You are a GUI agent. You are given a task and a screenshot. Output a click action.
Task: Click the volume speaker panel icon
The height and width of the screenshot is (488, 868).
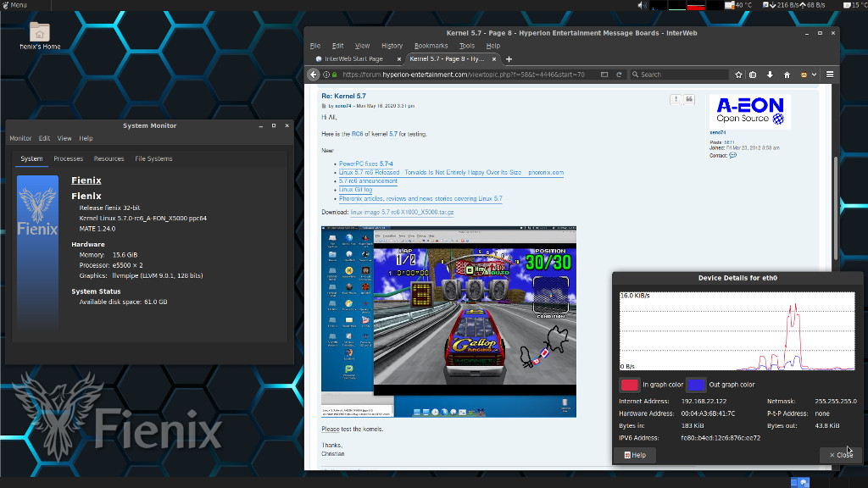pyautogui.click(x=642, y=5)
